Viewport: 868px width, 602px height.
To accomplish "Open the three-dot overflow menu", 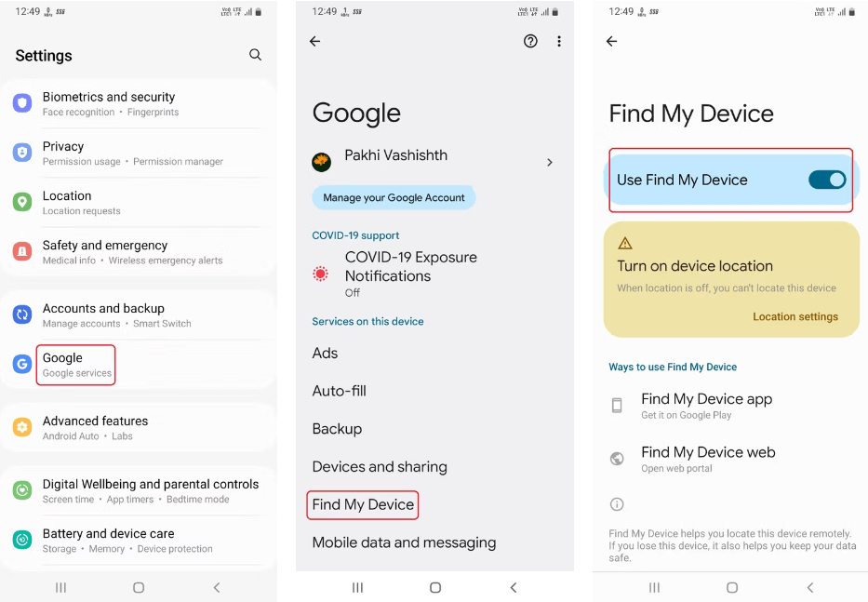I will point(558,41).
